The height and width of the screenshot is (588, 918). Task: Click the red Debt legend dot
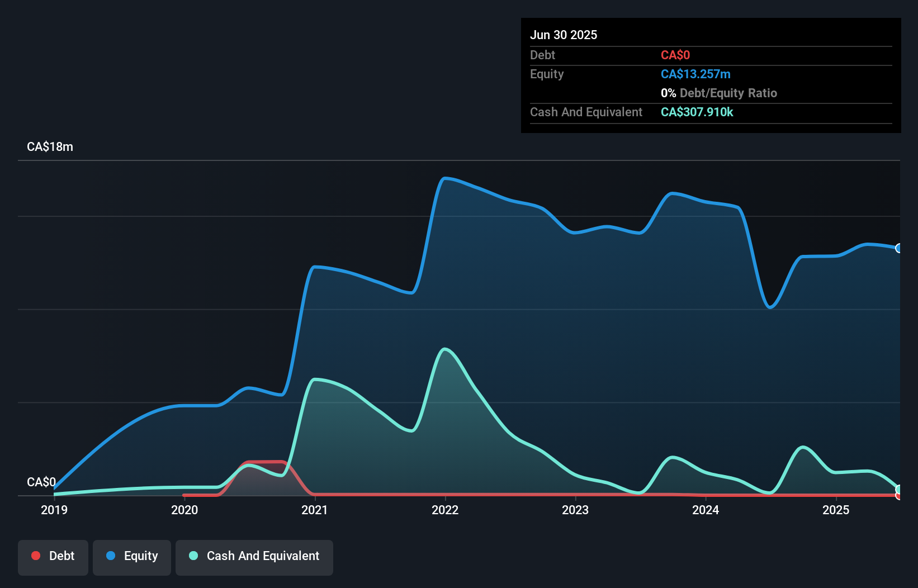36,556
